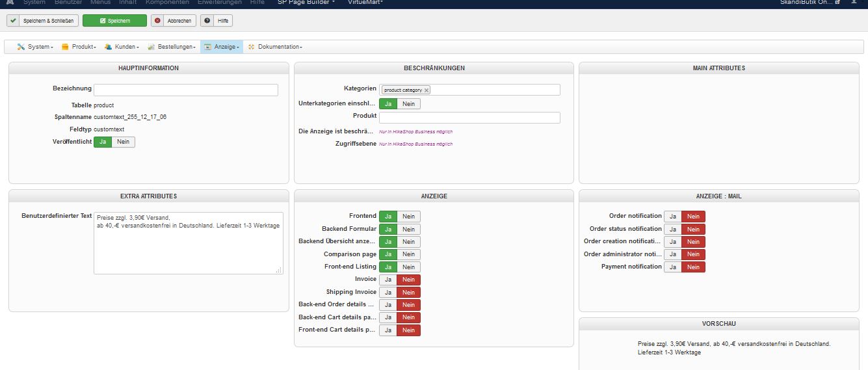Set Frontend display to Nein
This screenshot has width=868, height=370.
point(409,216)
